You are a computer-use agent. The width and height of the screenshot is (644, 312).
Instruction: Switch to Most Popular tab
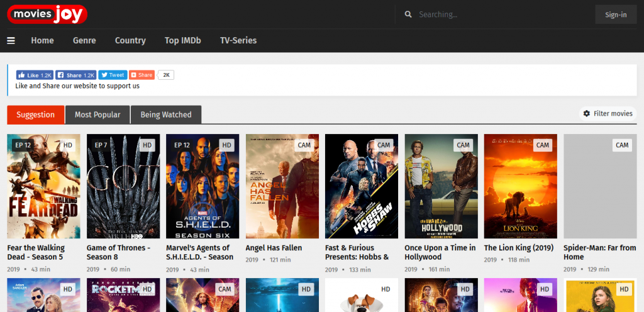tap(97, 114)
